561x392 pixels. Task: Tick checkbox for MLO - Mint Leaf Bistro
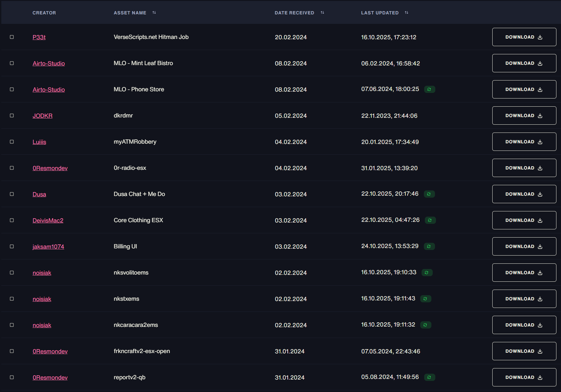click(12, 63)
